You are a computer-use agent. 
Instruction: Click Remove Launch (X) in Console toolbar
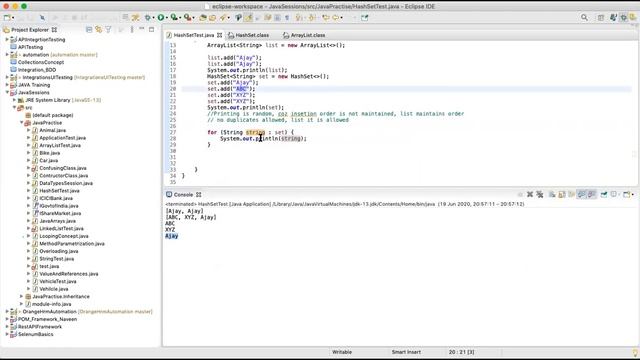pos(530,195)
